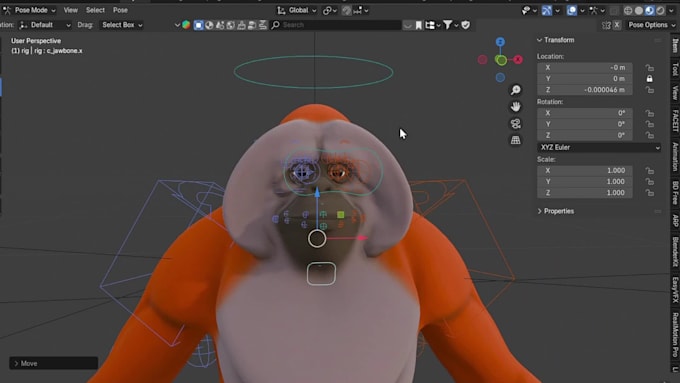Screen dimensions: 680x383
Task: Open the Pose menu
Action: (120, 10)
